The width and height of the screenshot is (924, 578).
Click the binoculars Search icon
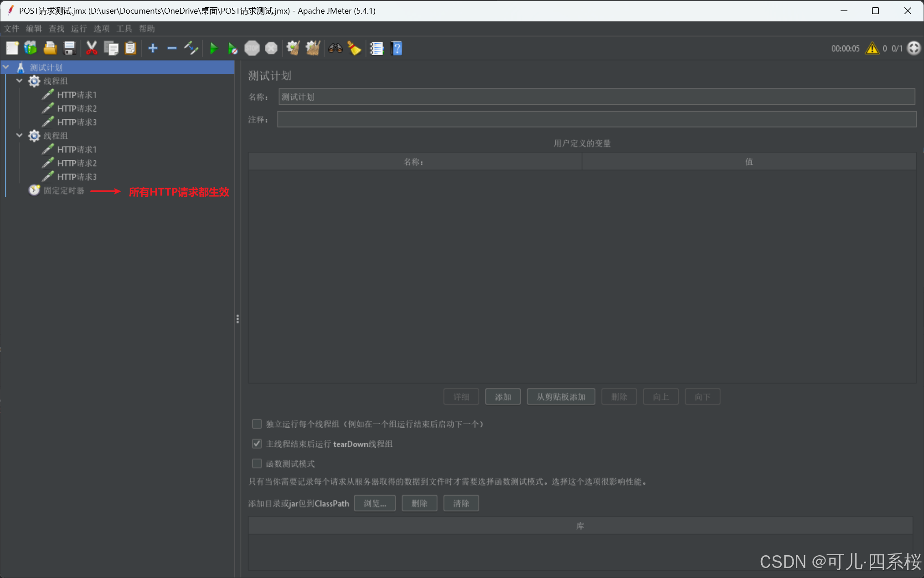click(336, 48)
